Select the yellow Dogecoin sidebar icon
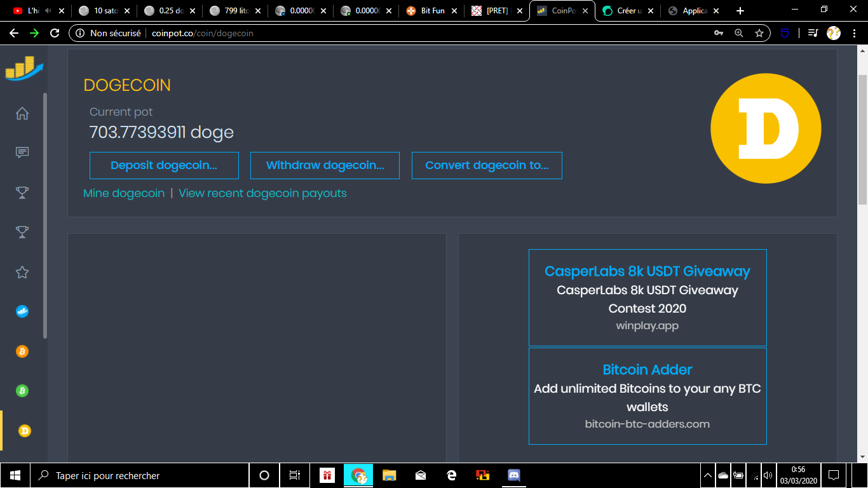 click(x=25, y=431)
